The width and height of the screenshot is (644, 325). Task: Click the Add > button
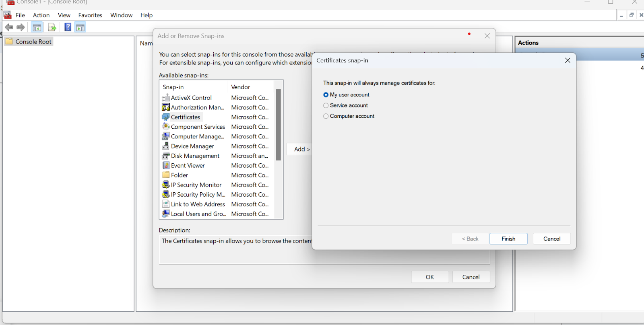(x=300, y=149)
